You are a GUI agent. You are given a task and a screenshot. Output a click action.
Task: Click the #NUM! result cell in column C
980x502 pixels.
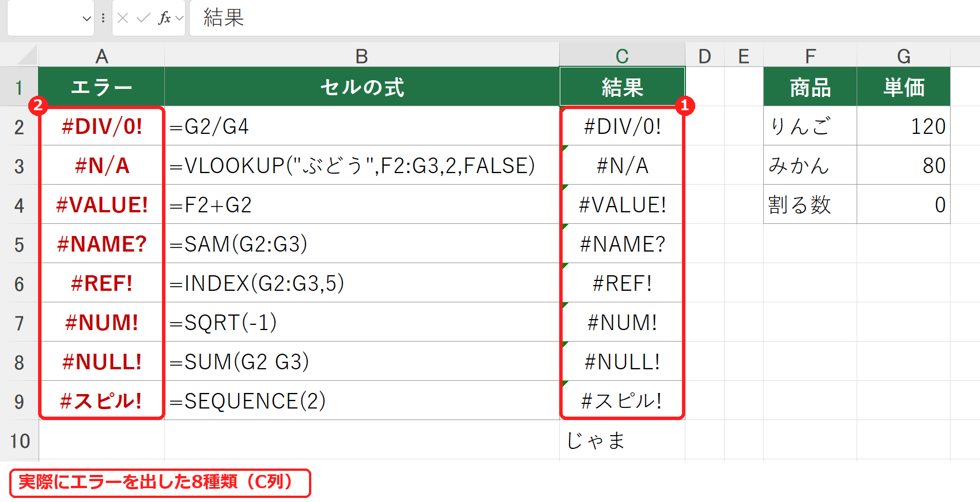click(622, 323)
